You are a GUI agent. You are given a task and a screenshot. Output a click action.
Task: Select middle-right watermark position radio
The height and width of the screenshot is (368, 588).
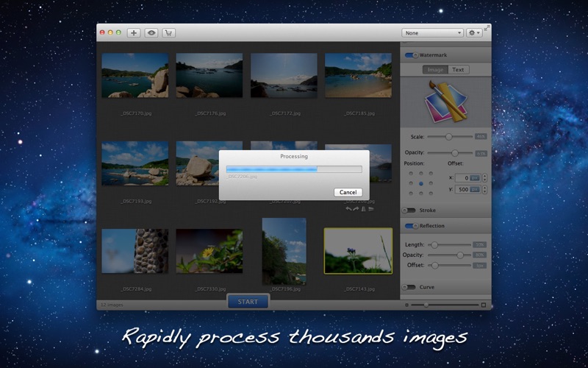pos(431,183)
